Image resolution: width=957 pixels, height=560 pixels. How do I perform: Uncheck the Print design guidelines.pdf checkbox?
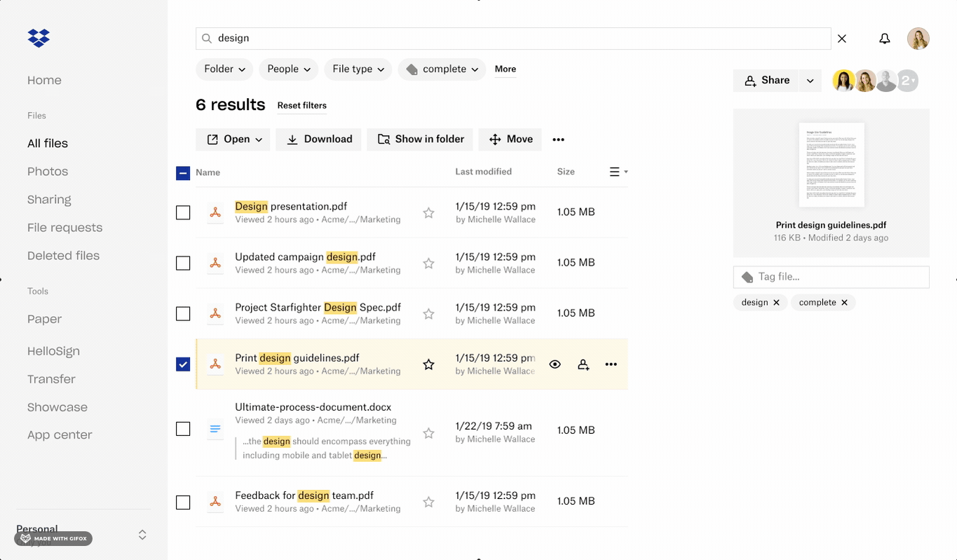[x=183, y=364]
